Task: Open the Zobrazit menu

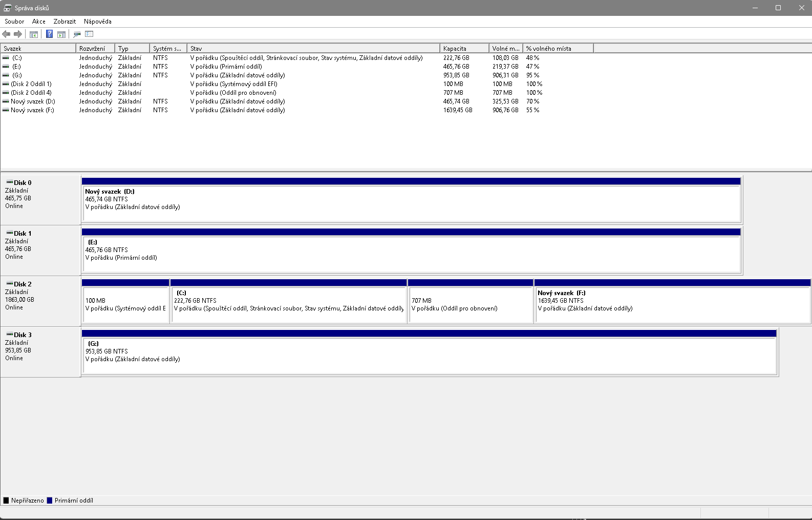Action: 65,22
